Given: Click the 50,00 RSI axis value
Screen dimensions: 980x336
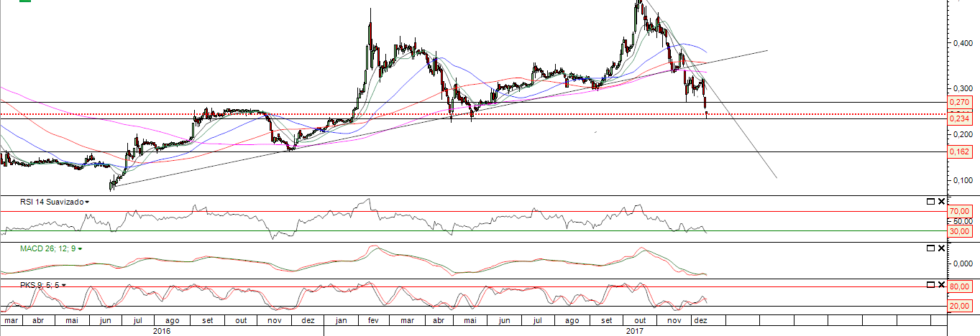Looking at the screenshot, I should click(x=961, y=222).
